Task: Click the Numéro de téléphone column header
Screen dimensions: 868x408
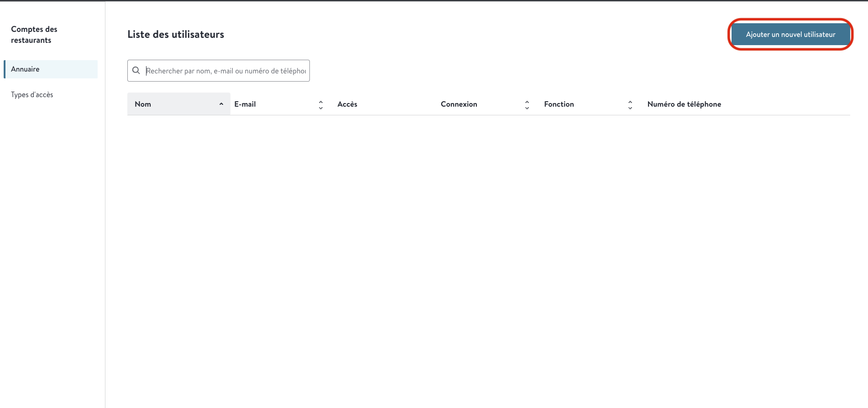Action: (684, 104)
